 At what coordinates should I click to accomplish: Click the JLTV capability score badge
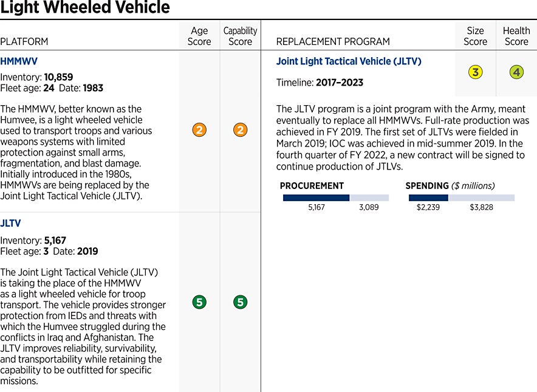click(240, 302)
